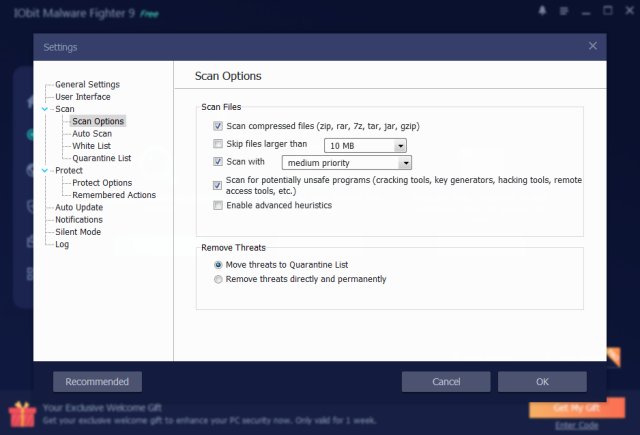Close the Settings dialog with X
The height and width of the screenshot is (435, 640).
coord(593,46)
